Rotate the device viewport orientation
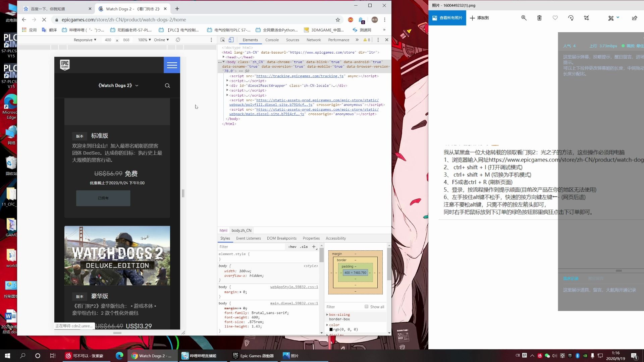Viewport: 644px width, 362px height. 178,40
